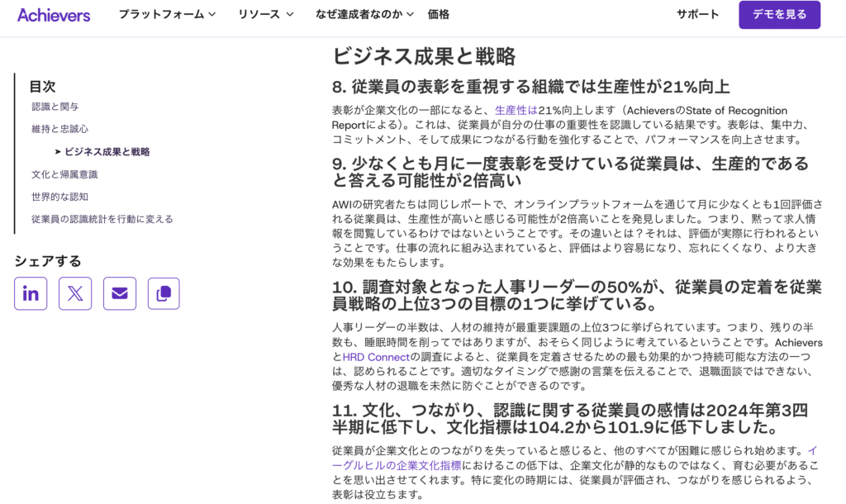The image size is (846, 504).
Task: Click heading 8 about 生産性が21%向上
Action: [531, 87]
